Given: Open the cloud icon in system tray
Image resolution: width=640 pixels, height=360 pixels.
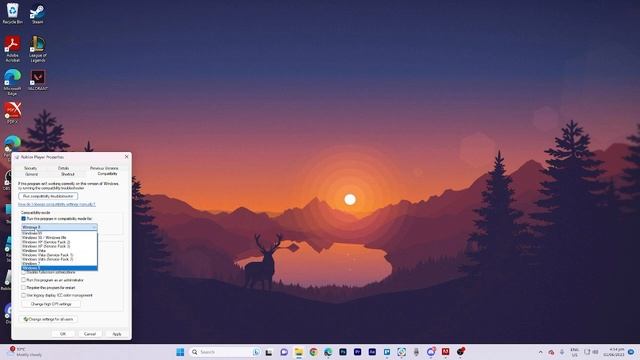Looking at the screenshot, I should pos(551,352).
